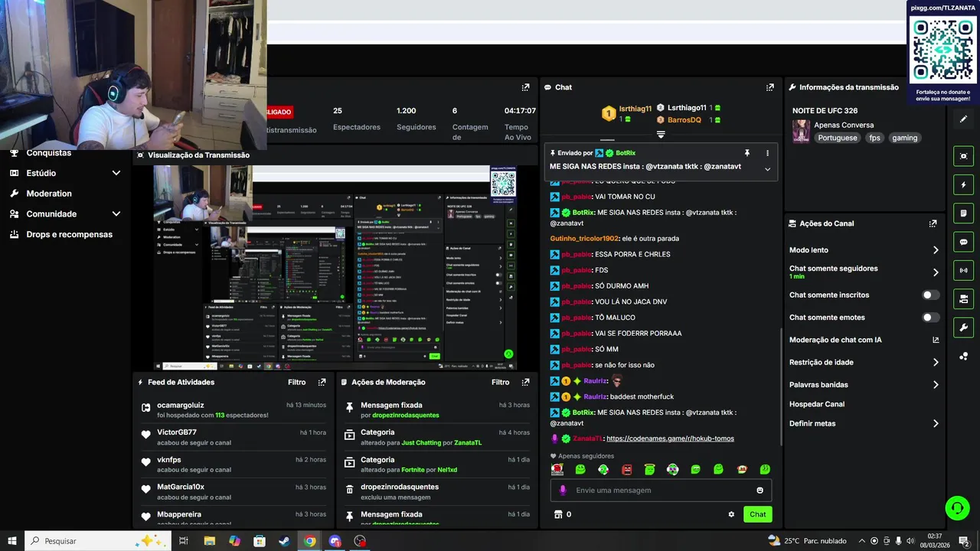This screenshot has height=551, width=980.
Task: Focus the Envie uma mensagem input field
Action: [x=661, y=491]
